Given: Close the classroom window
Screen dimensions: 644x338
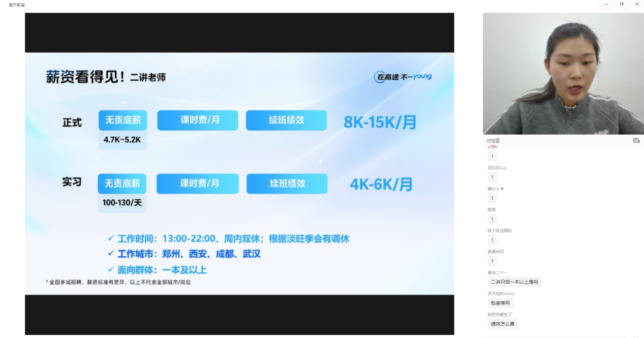Looking at the screenshot, I should click(637, 5).
